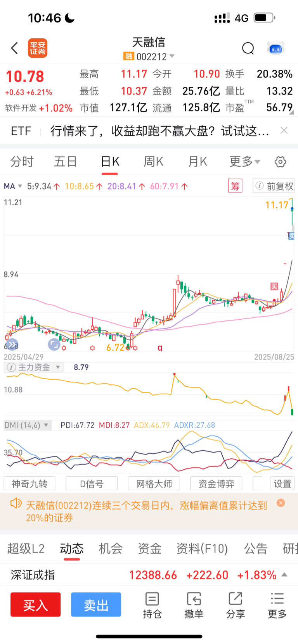Viewport: 298px width, 644px height.
Task: Tap the PDI:67.72 indicator value
Action: pos(78,425)
